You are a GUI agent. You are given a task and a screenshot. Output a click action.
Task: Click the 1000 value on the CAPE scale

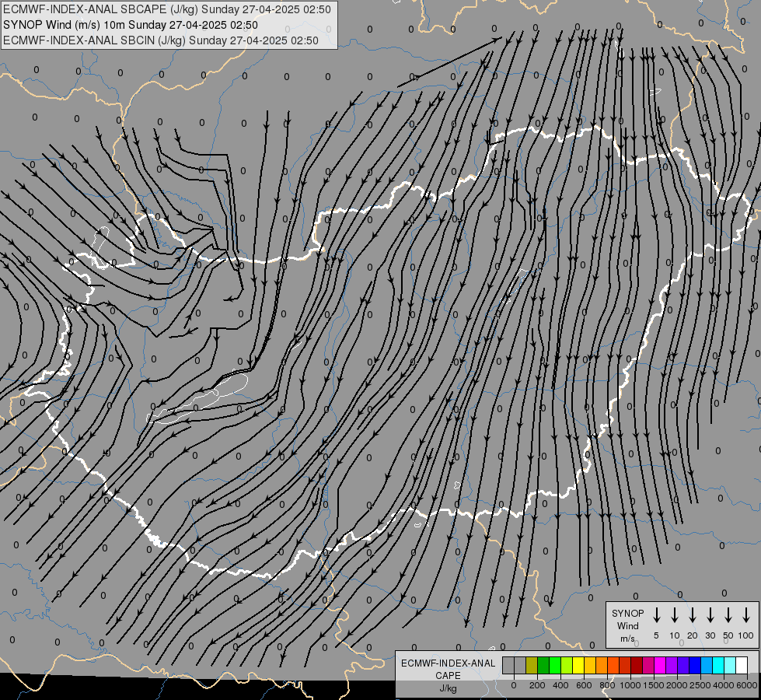pos(630,685)
